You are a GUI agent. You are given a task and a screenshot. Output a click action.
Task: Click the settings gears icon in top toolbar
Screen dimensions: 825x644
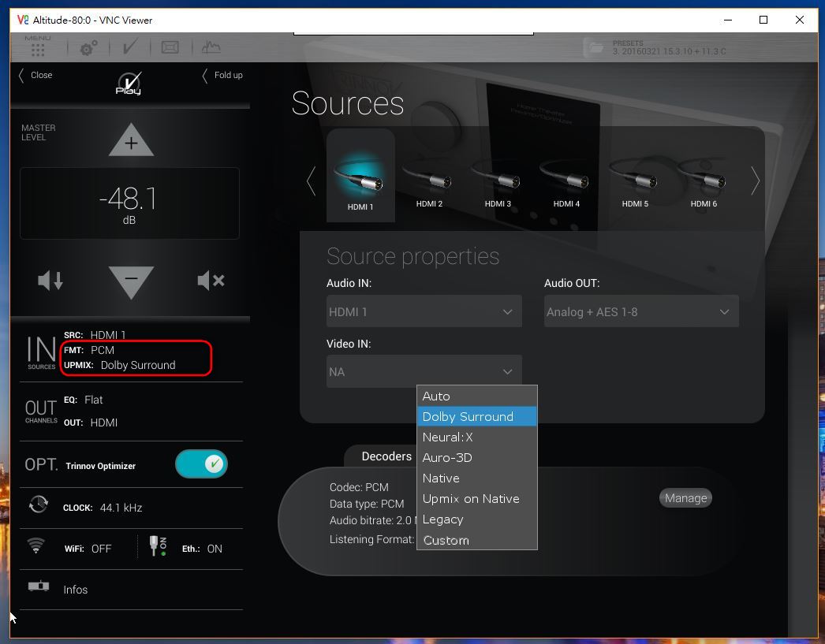pos(88,48)
